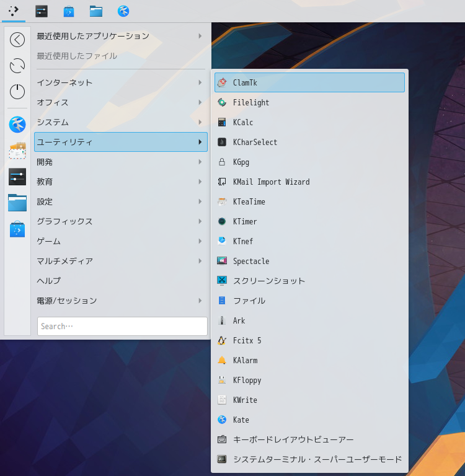The width and height of the screenshot is (465, 476).
Task: Click the スクリーンショット scissors icon
Action: (222, 281)
